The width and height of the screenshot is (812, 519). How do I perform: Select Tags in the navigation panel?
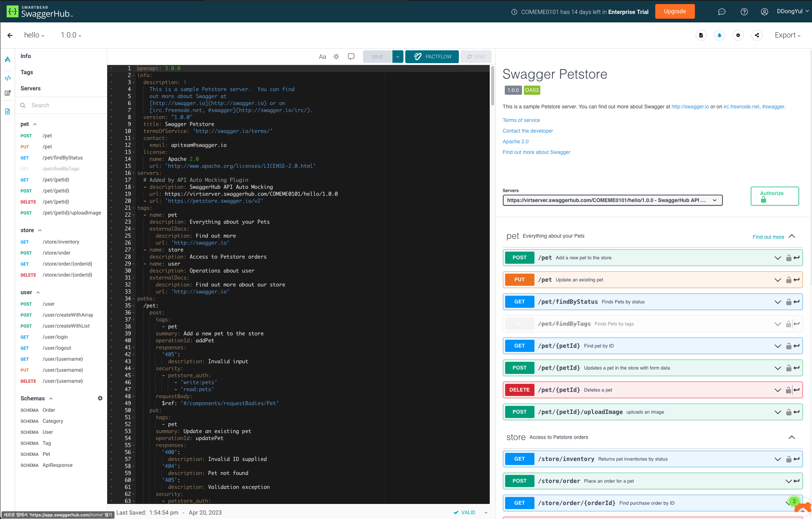[27, 72]
